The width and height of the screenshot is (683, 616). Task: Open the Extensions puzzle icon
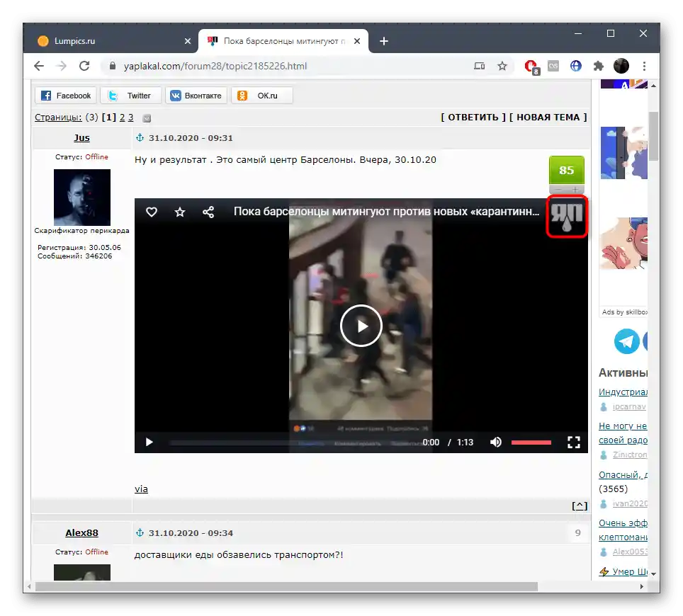(x=599, y=66)
